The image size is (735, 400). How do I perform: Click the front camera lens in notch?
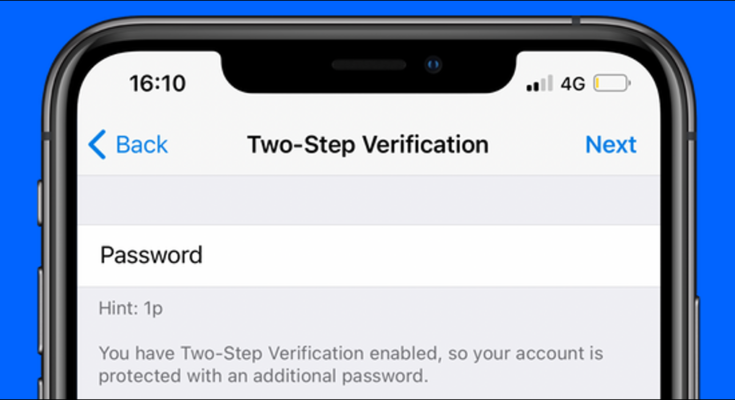point(433,64)
